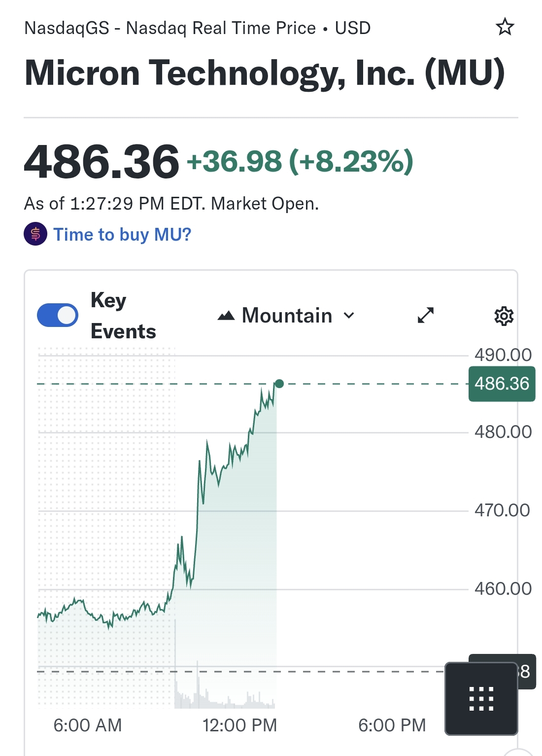The width and height of the screenshot is (542, 756).
Task: Click the Mountain chart type icon
Action: point(226,316)
